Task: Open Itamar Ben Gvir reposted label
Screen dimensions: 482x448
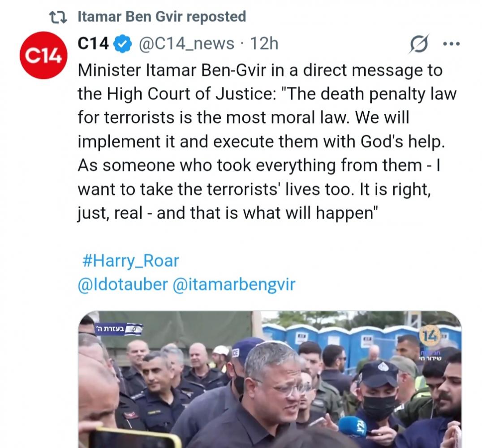Action: click(162, 17)
